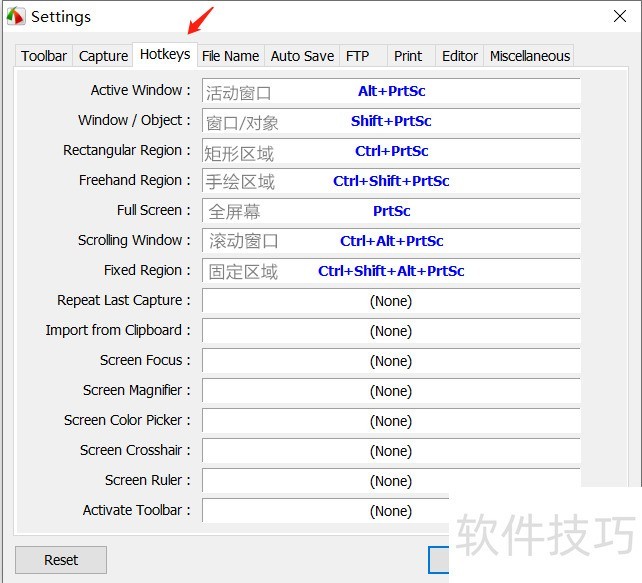The width and height of the screenshot is (642, 583).
Task: Show the Miscellaneous tab
Action: tap(529, 56)
